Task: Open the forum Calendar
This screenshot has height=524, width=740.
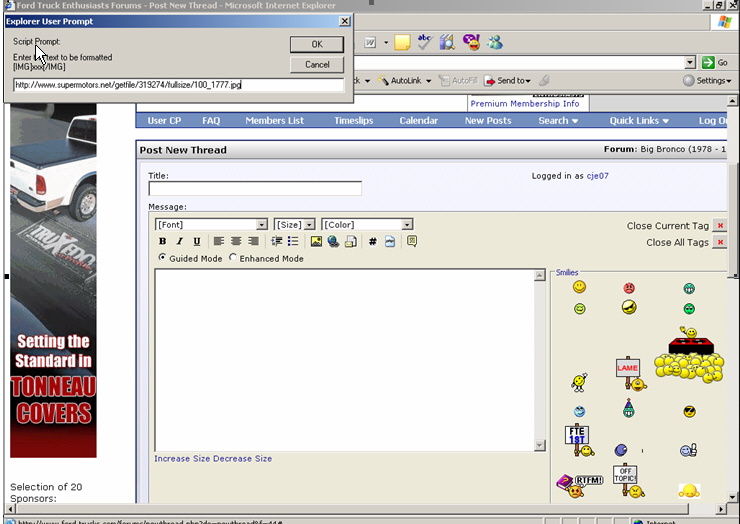Action: [419, 120]
